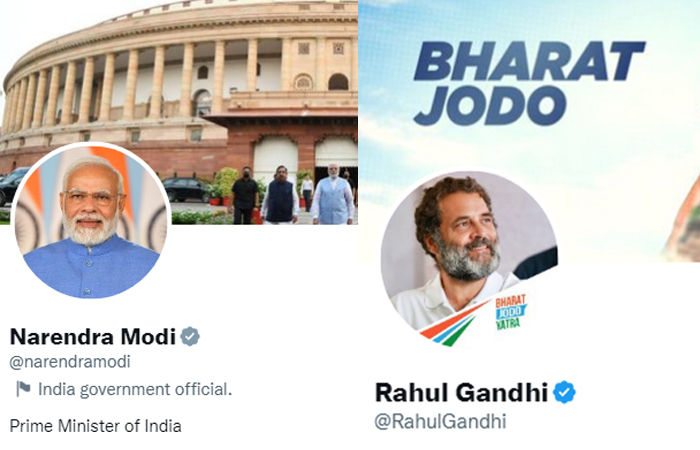Viewport: 700px width, 450px height.
Task: Click the Bharat Jodo Yatra logo on avatar
Action: click(511, 312)
